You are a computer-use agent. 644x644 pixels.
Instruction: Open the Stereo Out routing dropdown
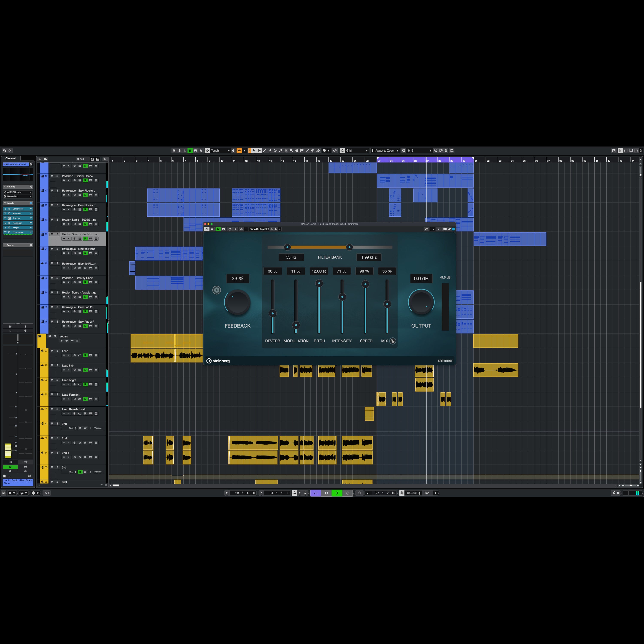18,196
